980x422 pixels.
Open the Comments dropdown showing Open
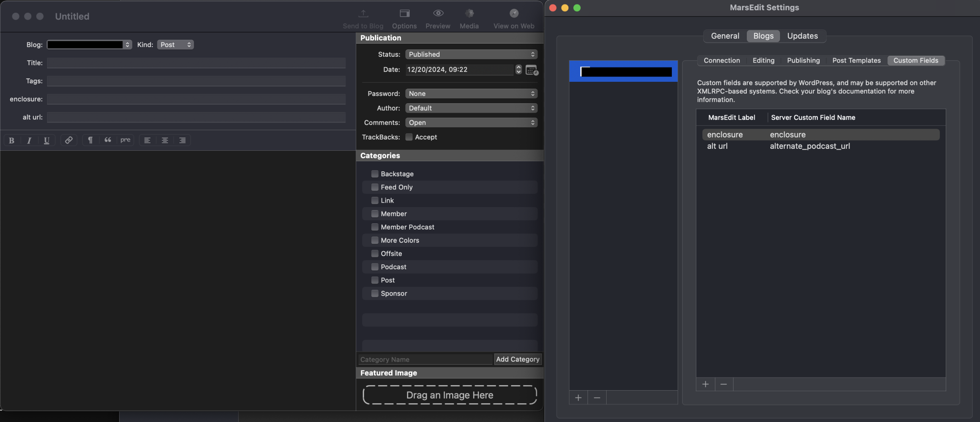[471, 122]
